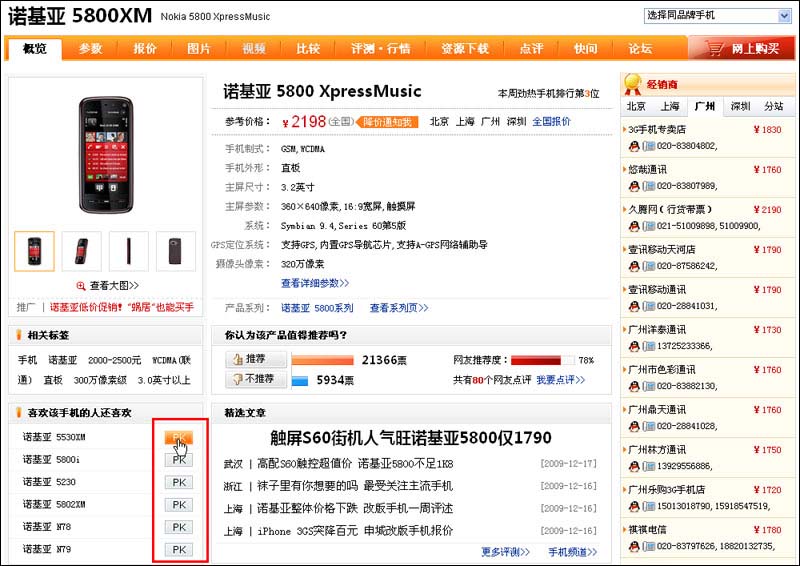Click PK button for 诺基亚 N78

[x=179, y=527]
